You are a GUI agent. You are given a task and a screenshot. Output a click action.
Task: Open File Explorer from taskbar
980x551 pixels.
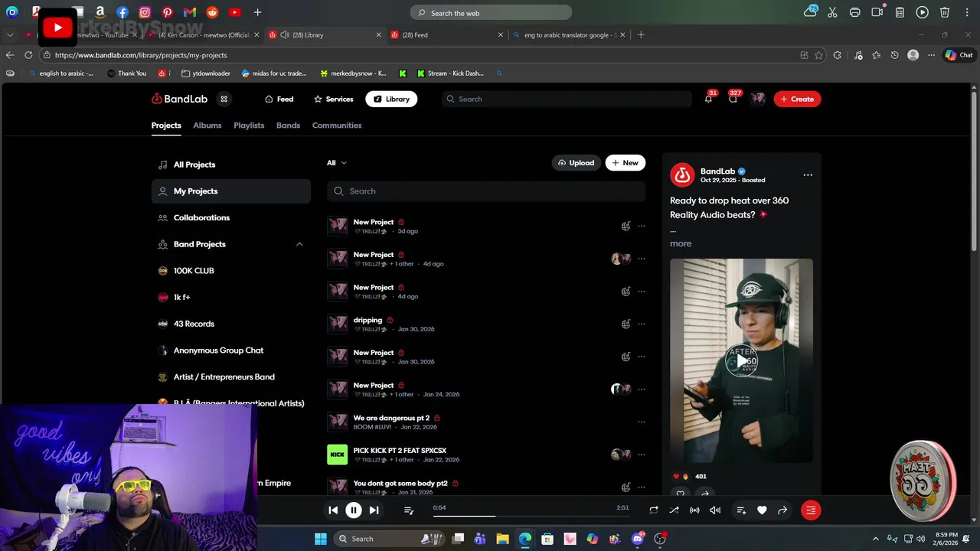(x=502, y=539)
